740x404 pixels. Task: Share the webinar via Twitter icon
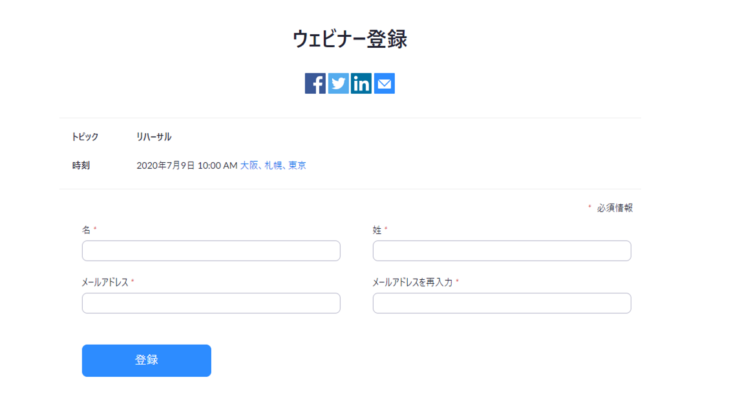[338, 84]
